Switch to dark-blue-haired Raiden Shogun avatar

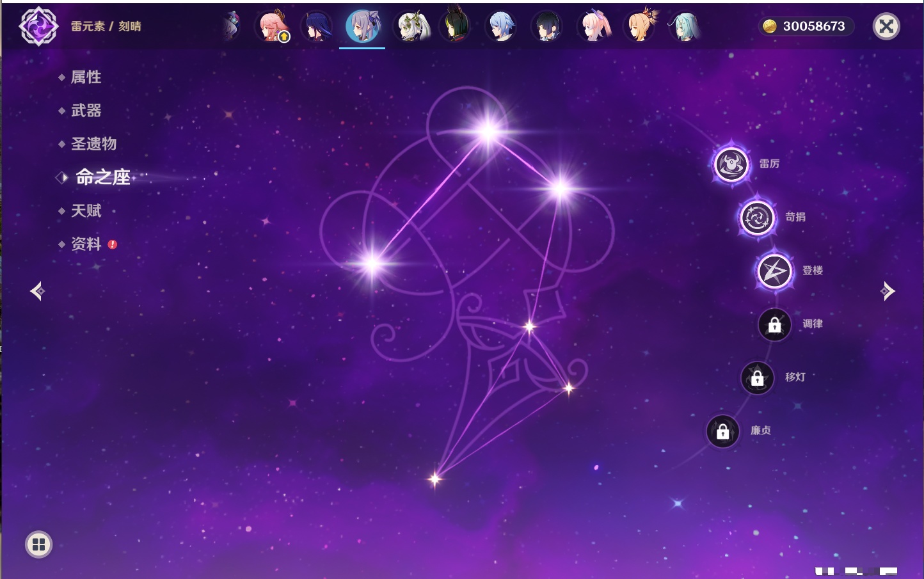[x=317, y=26]
